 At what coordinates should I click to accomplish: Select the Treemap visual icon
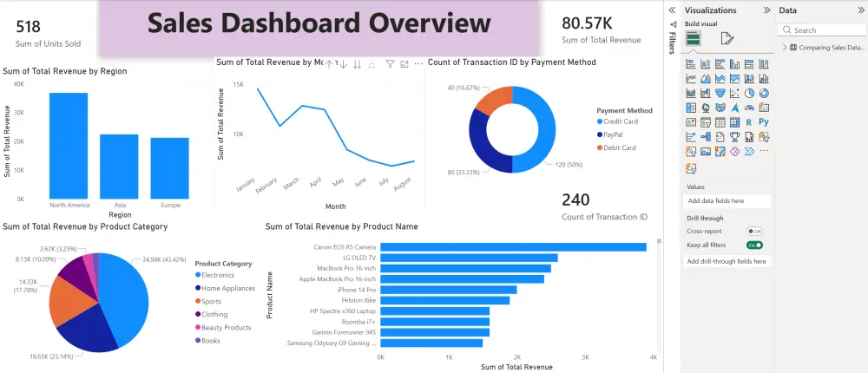[691, 108]
